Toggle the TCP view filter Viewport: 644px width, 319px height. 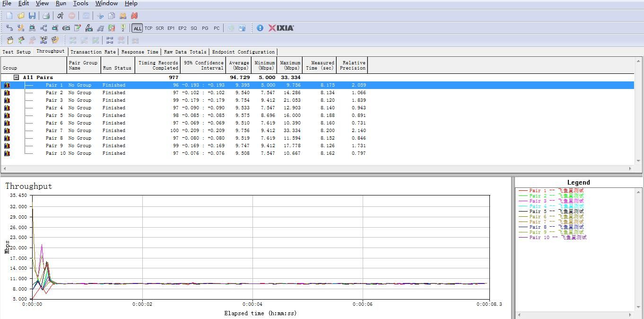click(x=148, y=28)
